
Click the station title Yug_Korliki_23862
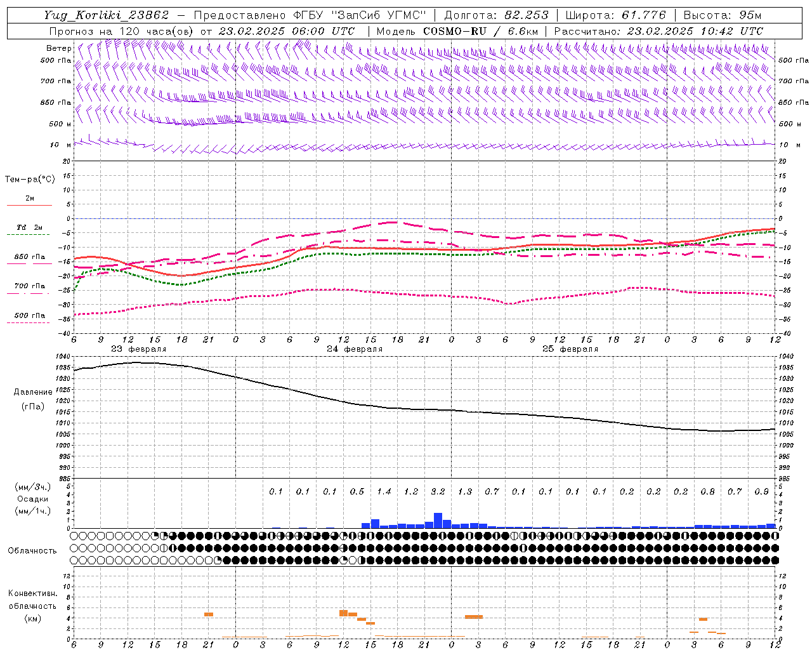click(107, 15)
